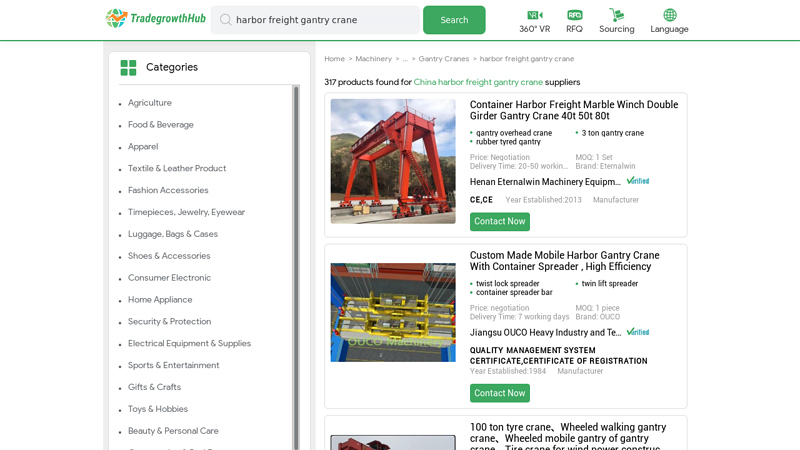The width and height of the screenshot is (800, 450).
Task: Click the TradegrowthHub logo
Action: [156, 19]
